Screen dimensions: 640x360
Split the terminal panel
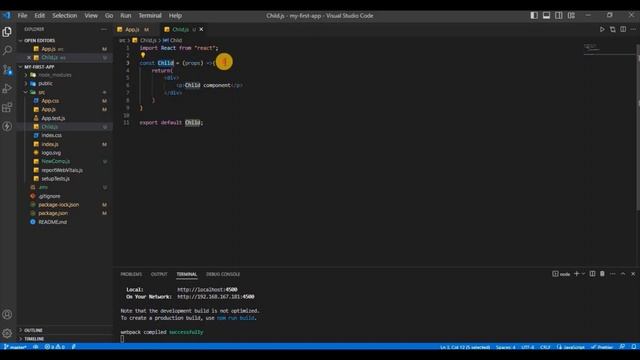[592, 274]
